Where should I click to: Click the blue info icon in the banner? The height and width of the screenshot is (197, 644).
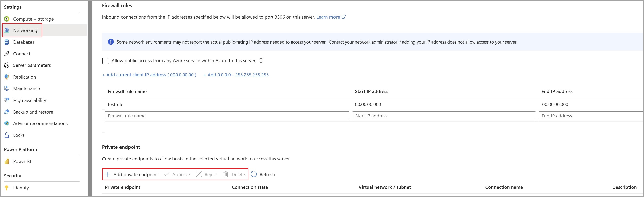point(111,42)
